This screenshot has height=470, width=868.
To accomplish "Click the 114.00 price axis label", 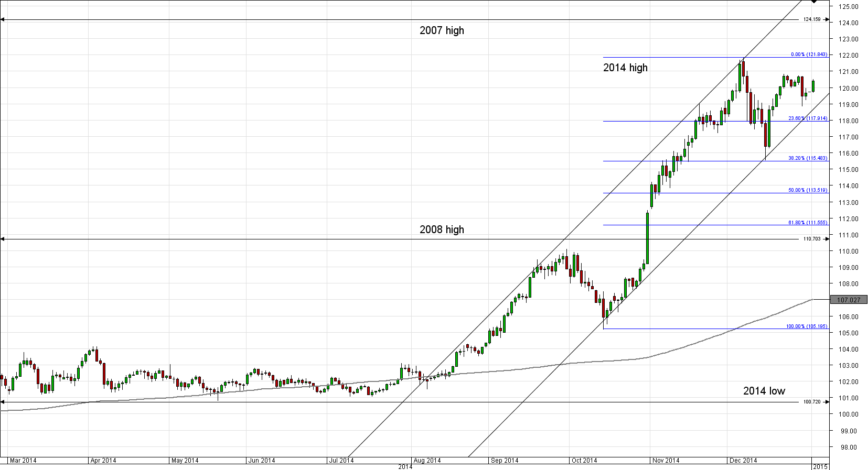I will [848, 186].
